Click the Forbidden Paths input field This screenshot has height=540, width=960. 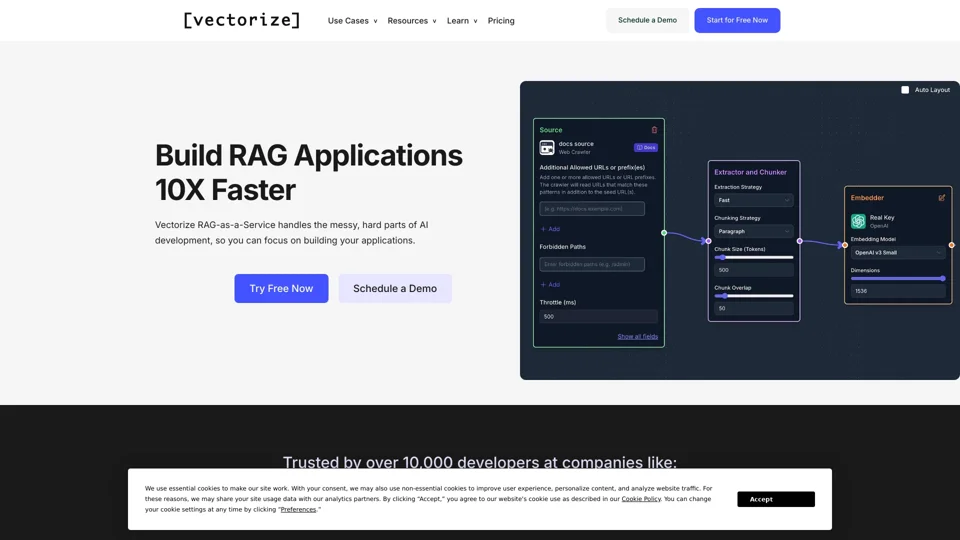click(591, 264)
